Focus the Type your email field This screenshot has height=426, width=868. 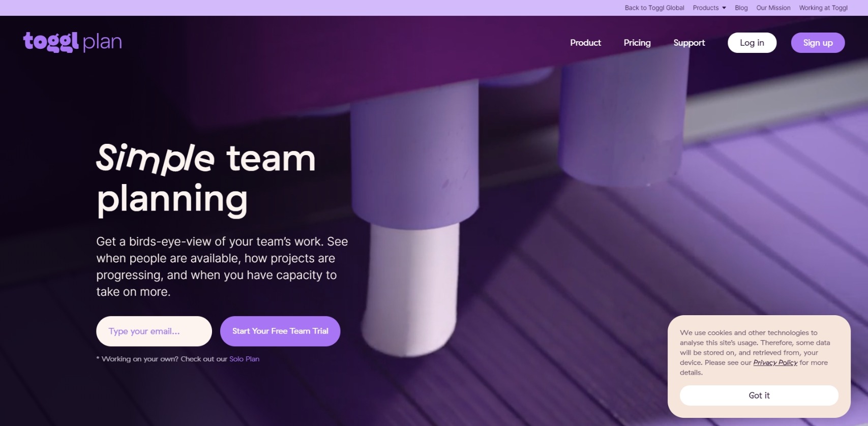[x=154, y=331]
